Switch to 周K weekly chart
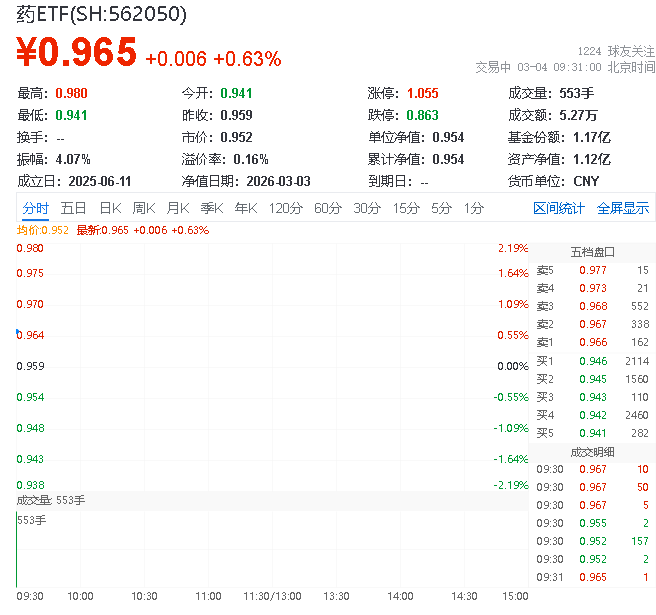Viewport: 656px width, 615px height. coord(144,208)
